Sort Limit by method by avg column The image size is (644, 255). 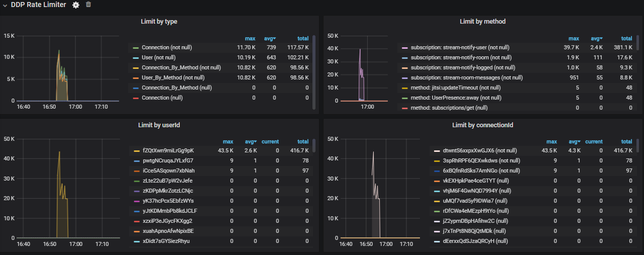(x=596, y=39)
